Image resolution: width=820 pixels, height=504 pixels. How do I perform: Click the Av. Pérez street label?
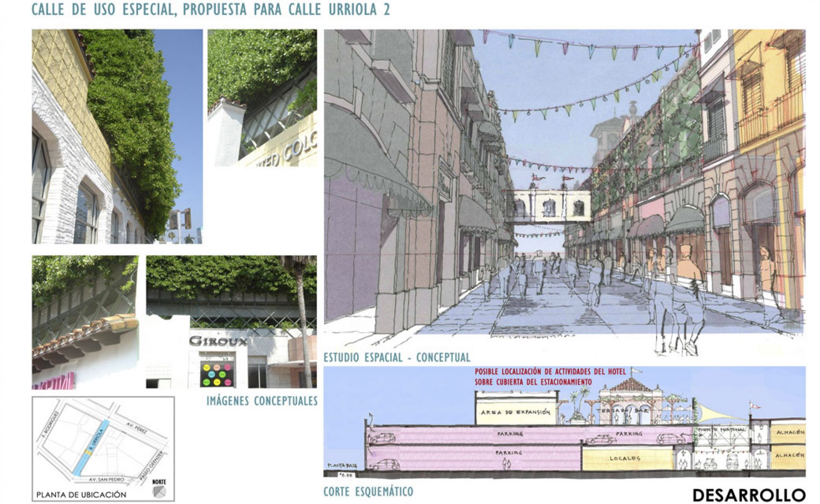tap(137, 428)
